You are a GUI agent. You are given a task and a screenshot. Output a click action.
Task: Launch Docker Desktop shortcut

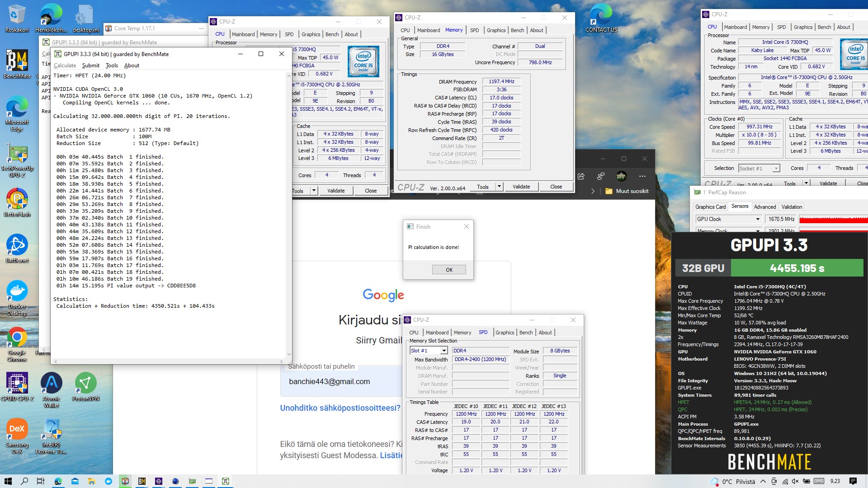pyautogui.click(x=17, y=297)
